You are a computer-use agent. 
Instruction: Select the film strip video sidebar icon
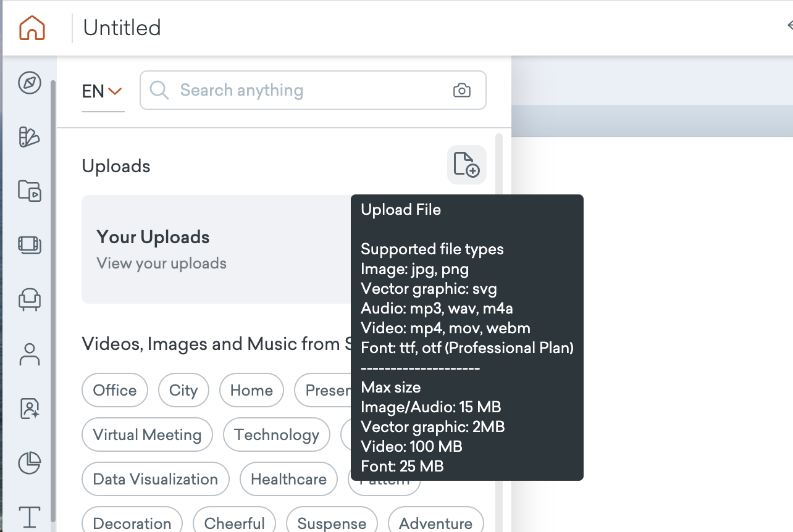point(30,245)
